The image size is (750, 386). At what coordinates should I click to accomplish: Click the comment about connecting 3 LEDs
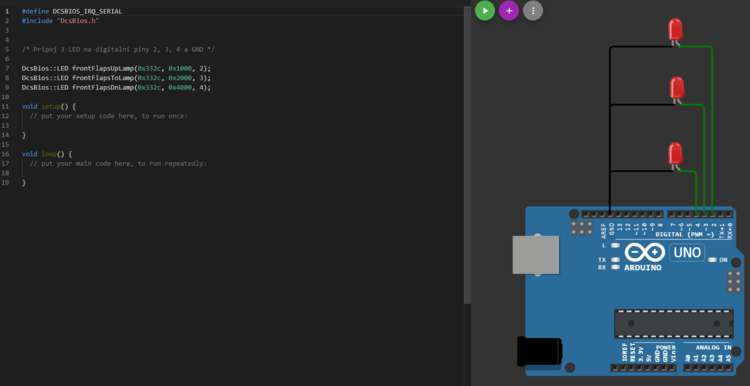click(x=118, y=49)
